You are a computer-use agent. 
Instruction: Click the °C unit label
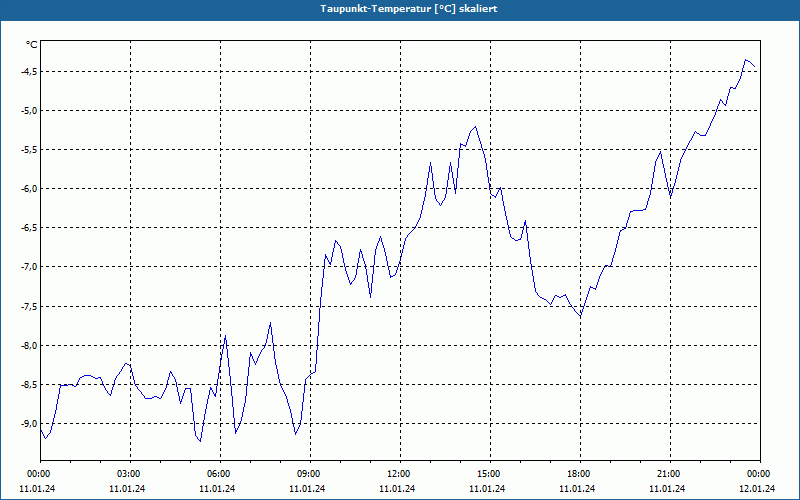[32, 45]
